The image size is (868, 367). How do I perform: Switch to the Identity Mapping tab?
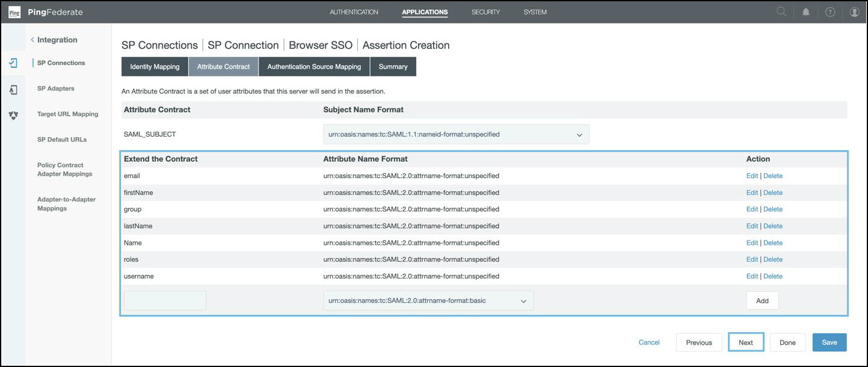pos(155,67)
